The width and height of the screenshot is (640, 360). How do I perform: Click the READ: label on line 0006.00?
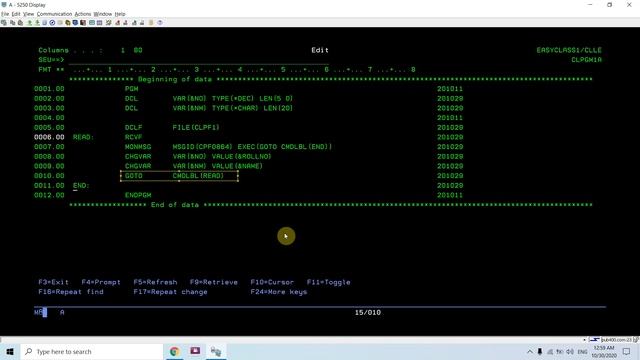point(83,137)
